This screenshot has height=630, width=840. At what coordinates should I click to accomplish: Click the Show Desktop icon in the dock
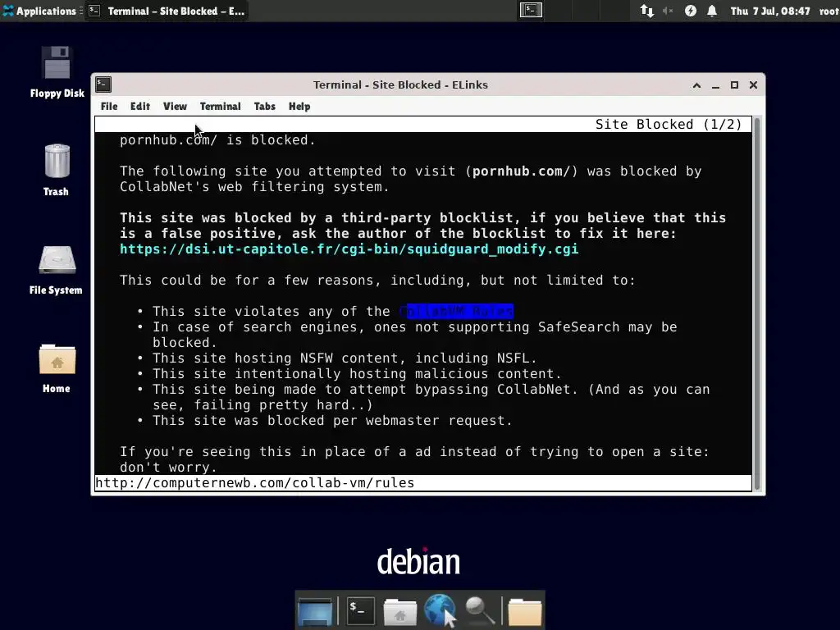[315, 610]
